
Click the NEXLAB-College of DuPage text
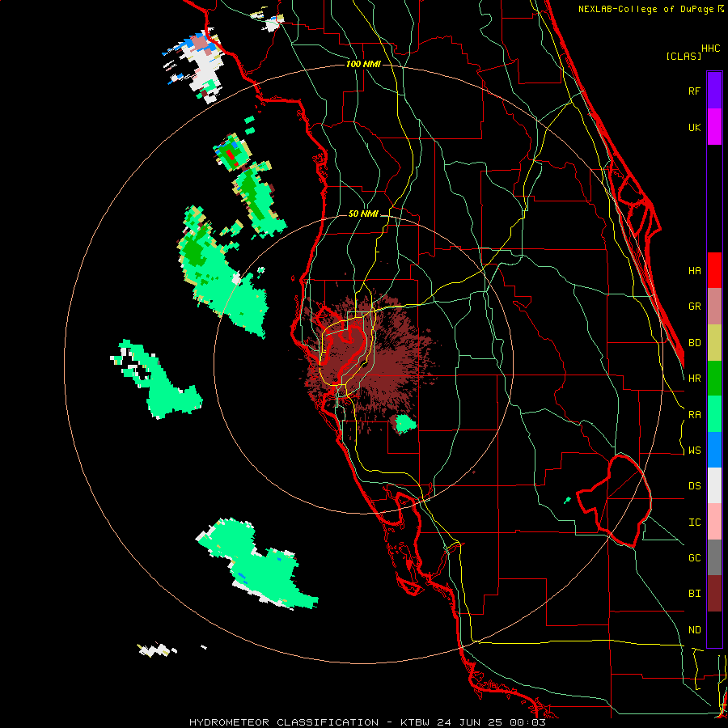pos(647,9)
